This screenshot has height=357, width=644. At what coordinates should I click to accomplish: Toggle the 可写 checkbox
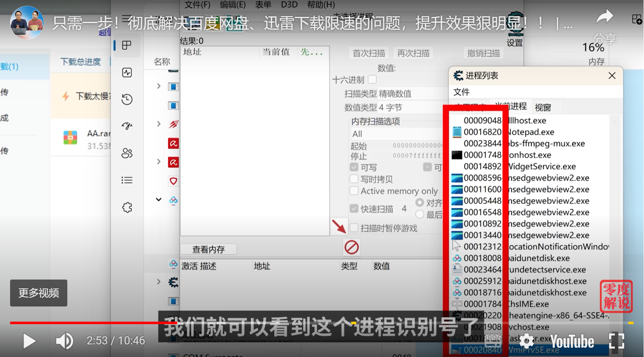tap(354, 167)
